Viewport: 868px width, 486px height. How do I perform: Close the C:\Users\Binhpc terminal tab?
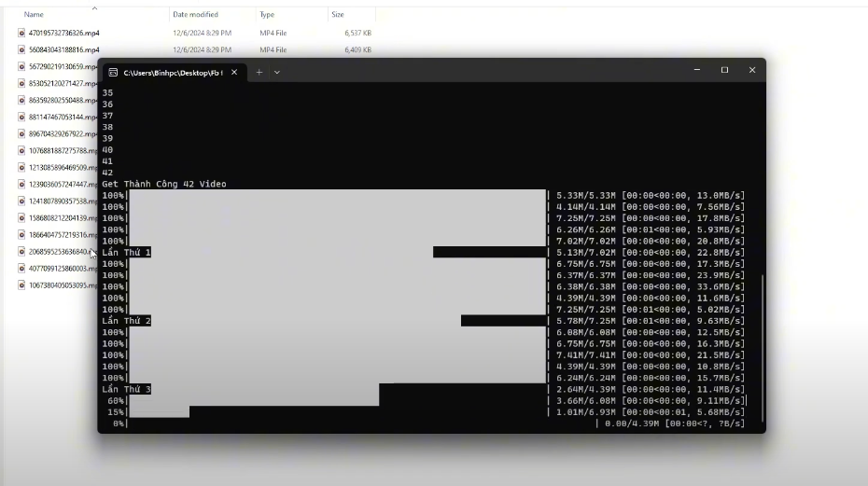point(234,72)
